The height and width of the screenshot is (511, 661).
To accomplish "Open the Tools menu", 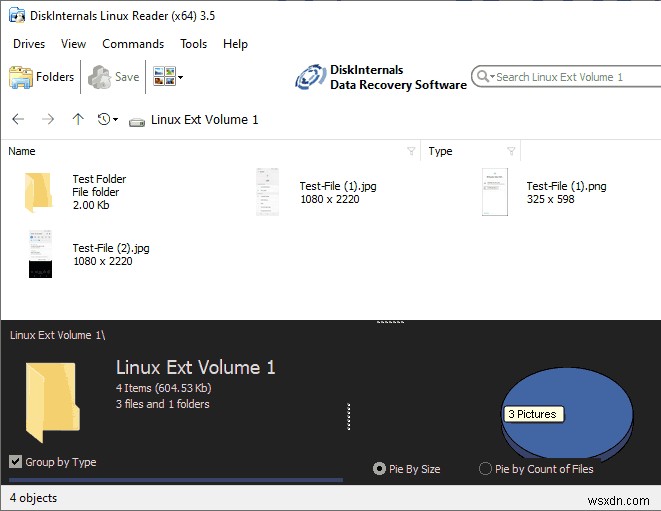I will tap(193, 44).
